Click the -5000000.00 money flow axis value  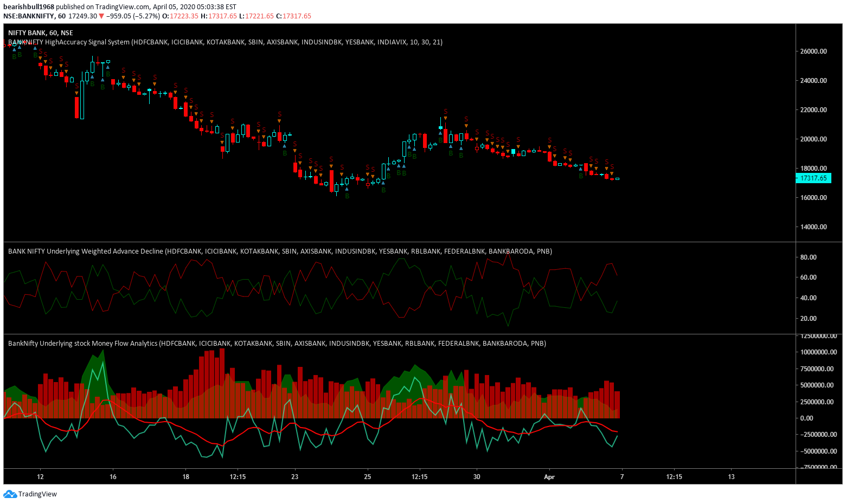click(819, 451)
